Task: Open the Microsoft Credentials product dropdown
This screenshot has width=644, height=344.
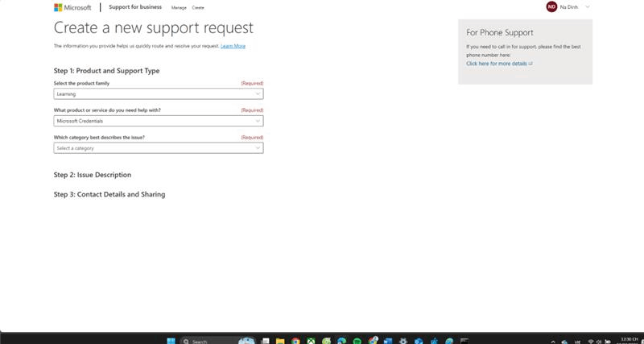Action: click(x=159, y=121)
